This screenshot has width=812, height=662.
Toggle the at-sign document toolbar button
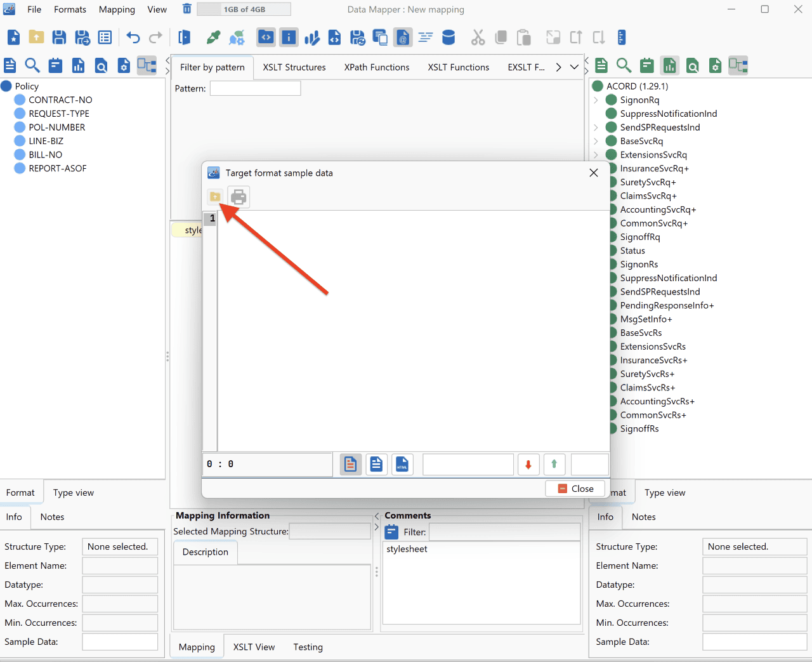coord(403,37)
